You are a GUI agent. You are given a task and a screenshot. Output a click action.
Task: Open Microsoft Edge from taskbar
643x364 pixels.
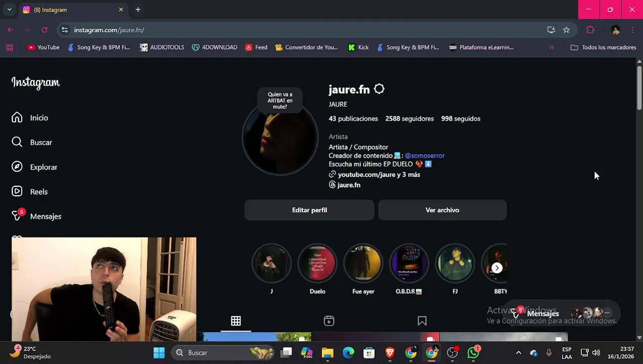pyautogui.click(x=348, y=353)
